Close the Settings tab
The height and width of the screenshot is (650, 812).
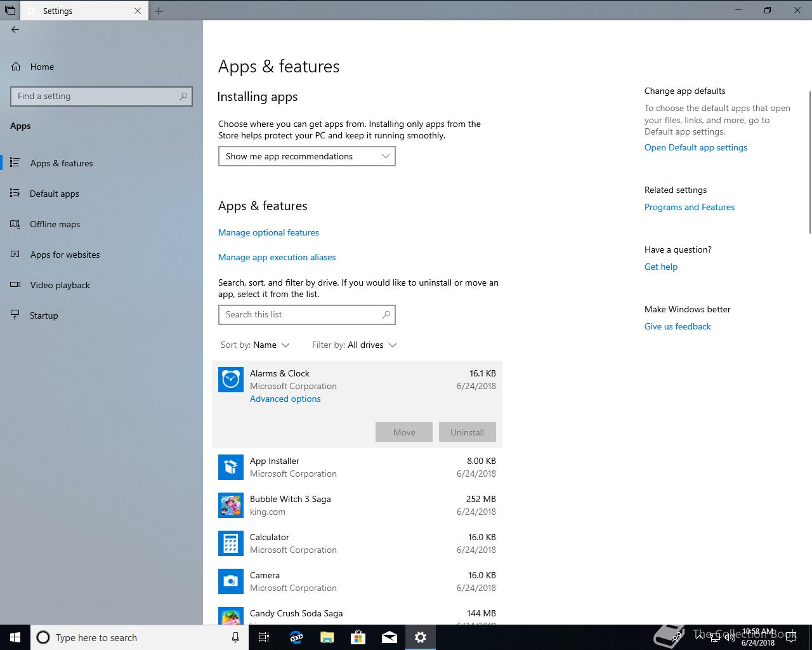(x=138, y=11)
